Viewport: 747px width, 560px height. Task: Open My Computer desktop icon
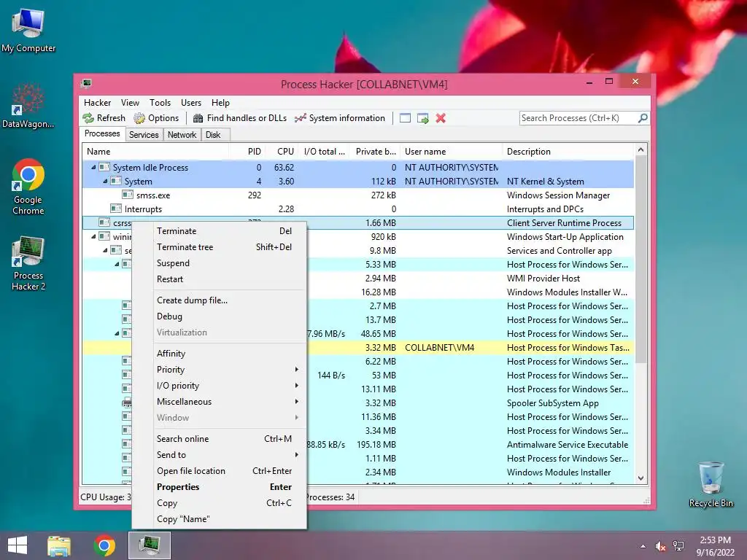pos(28,30)
